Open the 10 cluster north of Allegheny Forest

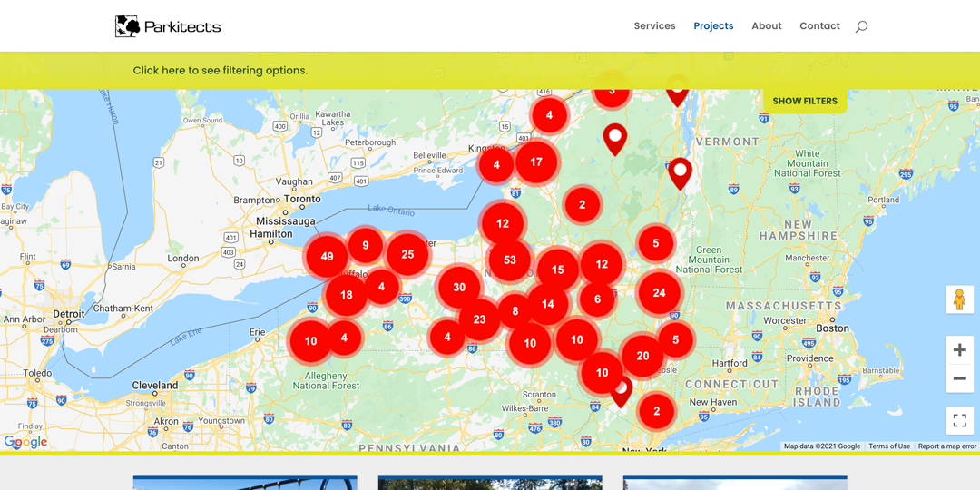[x=310, y=341]
